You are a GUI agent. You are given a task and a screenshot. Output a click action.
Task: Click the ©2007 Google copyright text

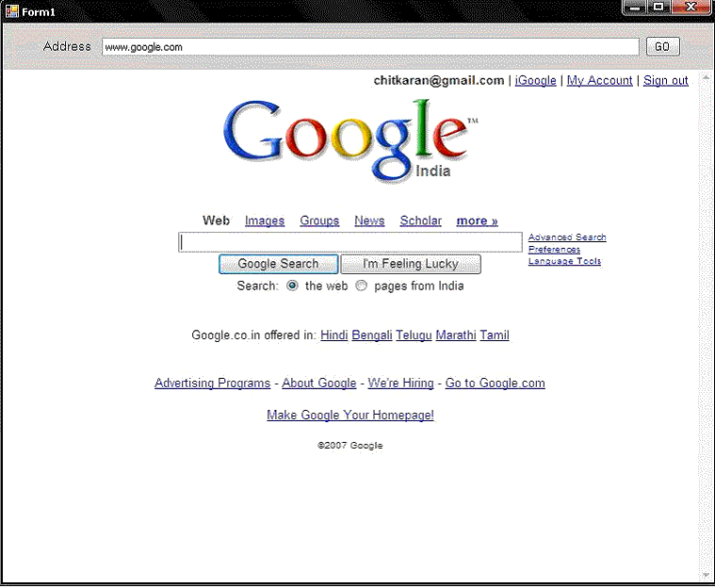350,445
